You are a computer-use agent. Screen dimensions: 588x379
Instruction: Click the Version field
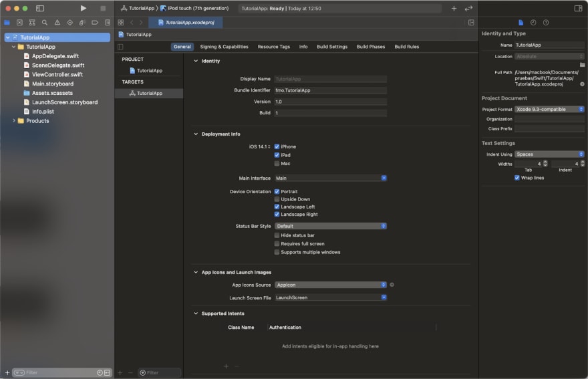pyautogui.click(x=330, y=102)
